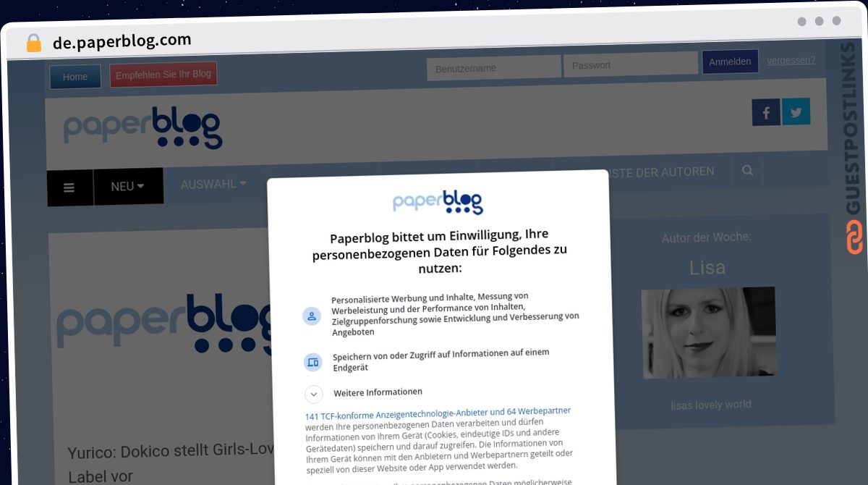Open the AUSWAHL dropdown menu
This screenshot has height=485, width=868.
pos(214,184)
